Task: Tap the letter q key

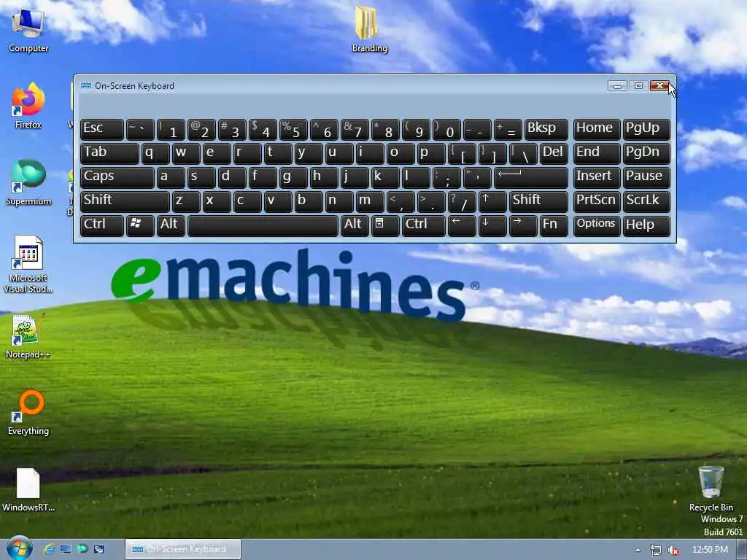Action: coord(155,154)
